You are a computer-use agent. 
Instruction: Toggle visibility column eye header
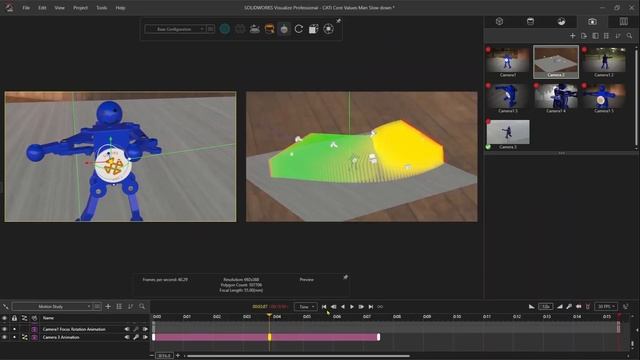click(4, 318)
